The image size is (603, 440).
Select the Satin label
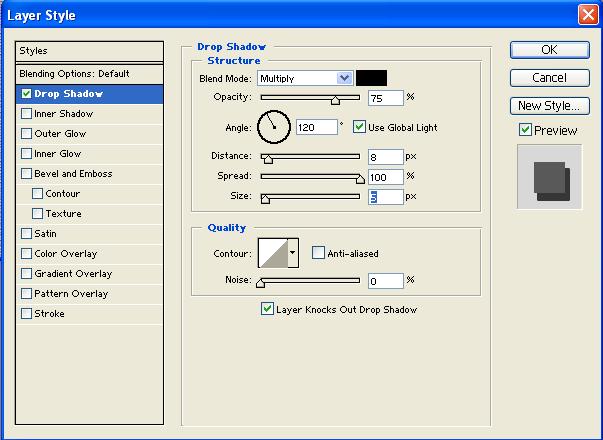coord(45,234)
